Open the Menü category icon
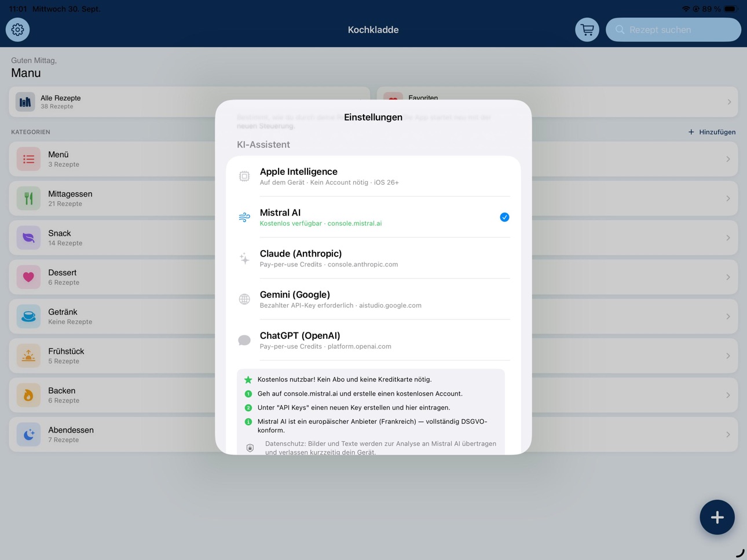Viewport: 747px width, 560px height. tap(28, 159)
